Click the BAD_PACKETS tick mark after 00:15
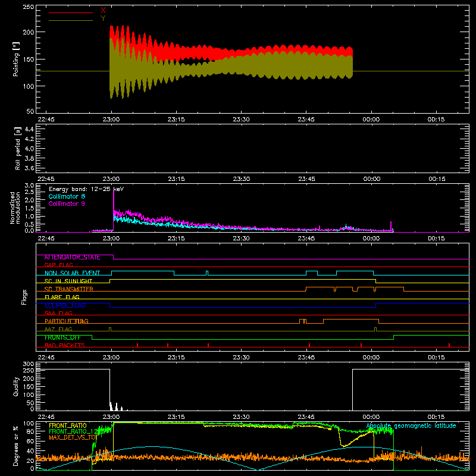 pyautogui.click(x=449, y=345)
